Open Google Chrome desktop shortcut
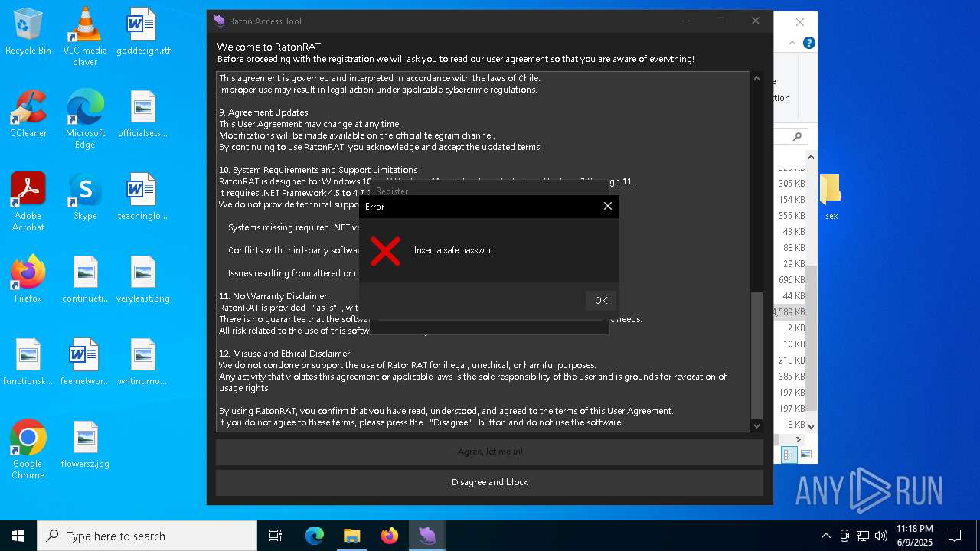 (28, 450)
